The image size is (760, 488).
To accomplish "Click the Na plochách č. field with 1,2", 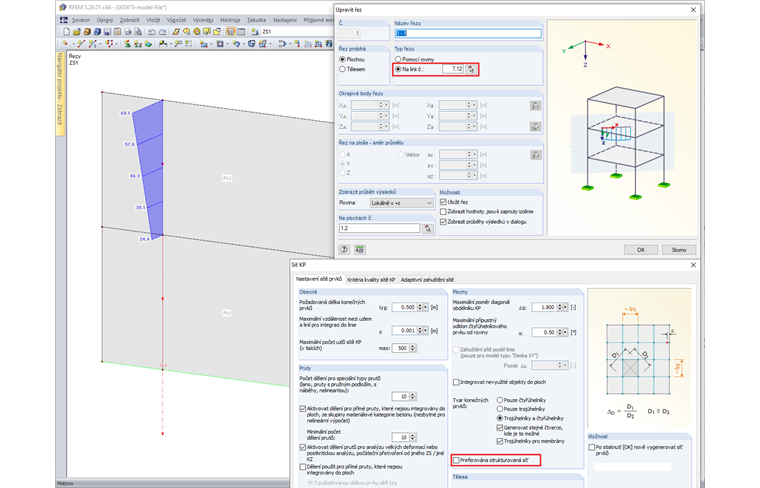I will click(x=380, y=228).
